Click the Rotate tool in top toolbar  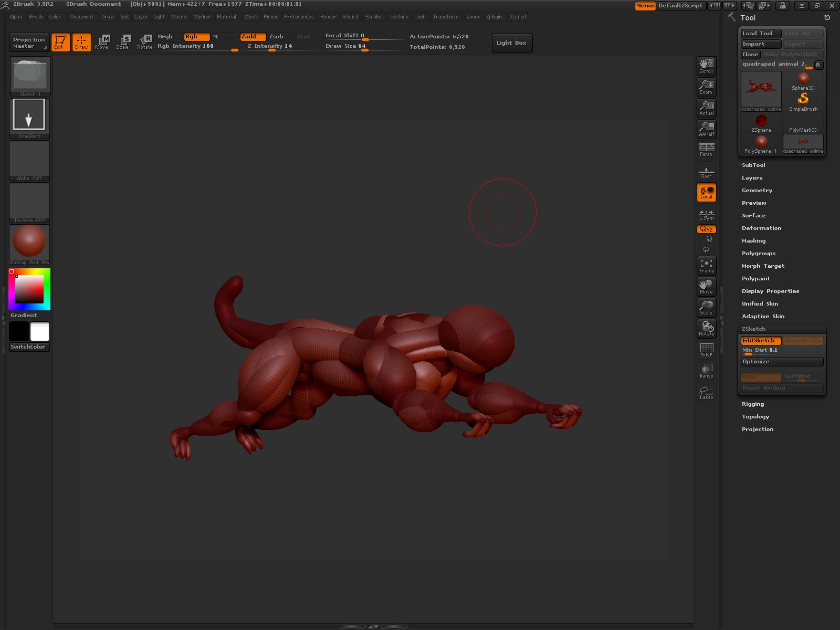pyautogui.click(x=145, y=42)
